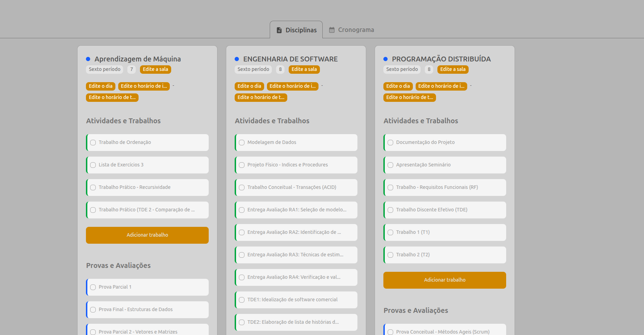The height and width of the screenshot is (335, 644).
Task: Mark Modelagem de Dados as done
Action: [242, 143]
